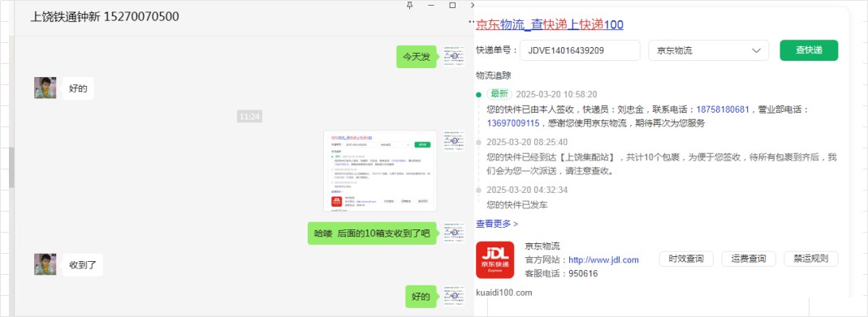
Task: Open official site link http://www.jdl.com
Action: pyautogui.click(x=604, y=259)
